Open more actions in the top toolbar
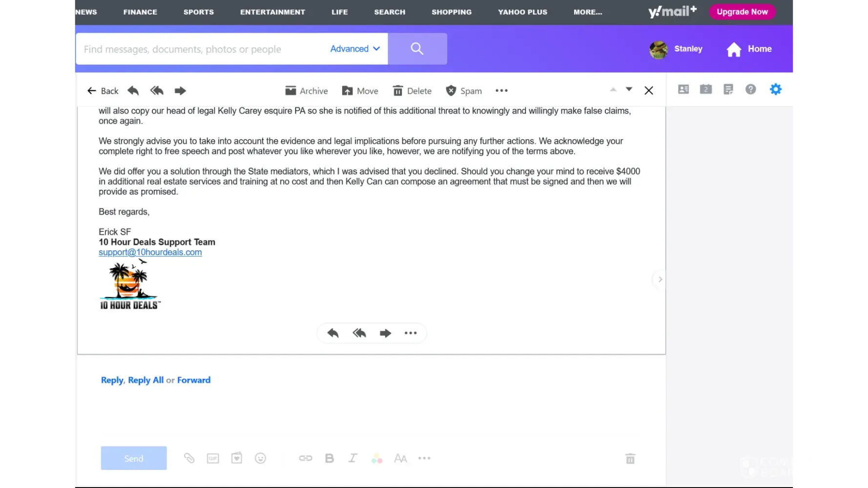 coord(501,91)
